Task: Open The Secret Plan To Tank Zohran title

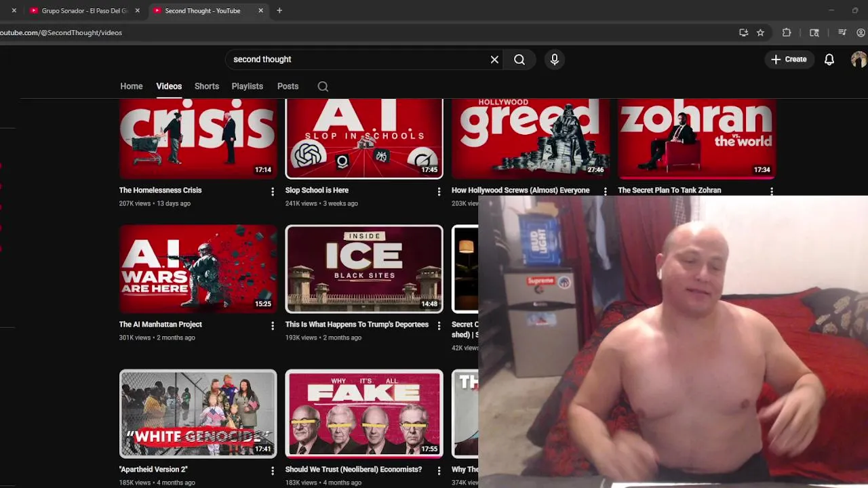Action: pyautogui.click(x=669, y=190)
